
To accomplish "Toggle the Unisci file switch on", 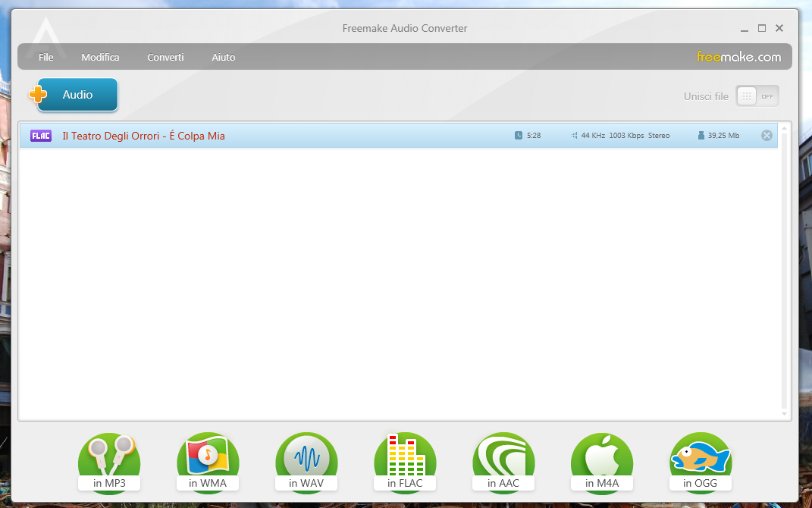I will click(757, 96).
